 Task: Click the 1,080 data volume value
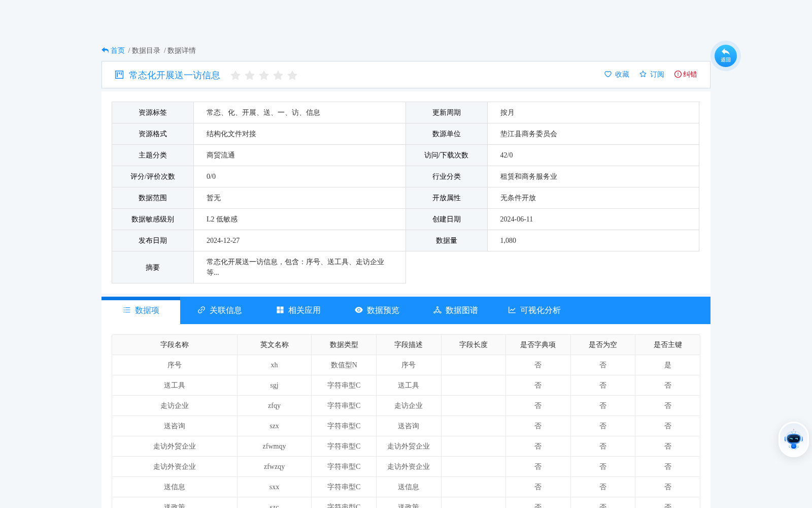point(508,241)
